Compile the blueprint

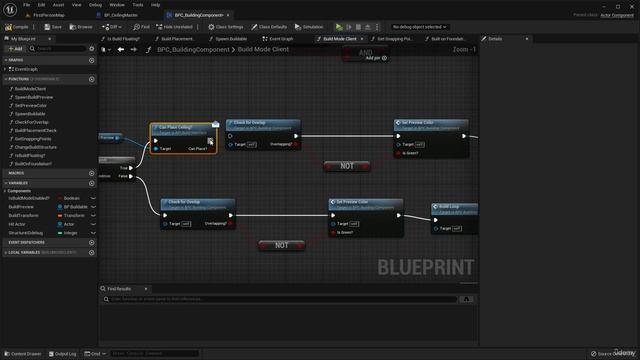click(17, 27)
